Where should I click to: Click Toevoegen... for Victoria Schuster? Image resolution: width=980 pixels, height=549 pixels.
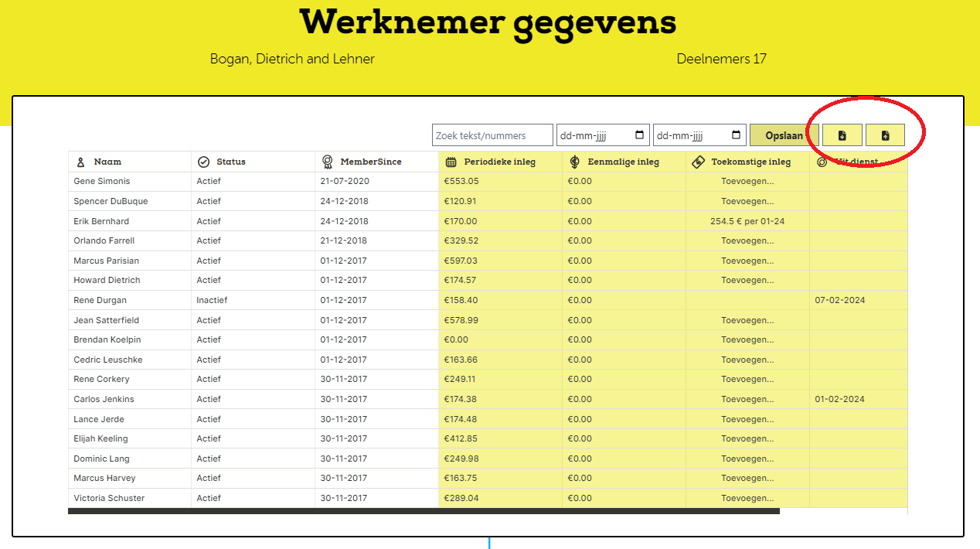[747, 498]
